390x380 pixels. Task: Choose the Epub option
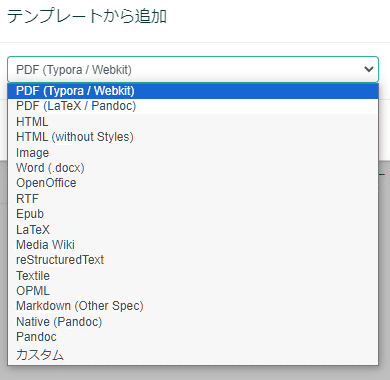(x=193, y=214)
